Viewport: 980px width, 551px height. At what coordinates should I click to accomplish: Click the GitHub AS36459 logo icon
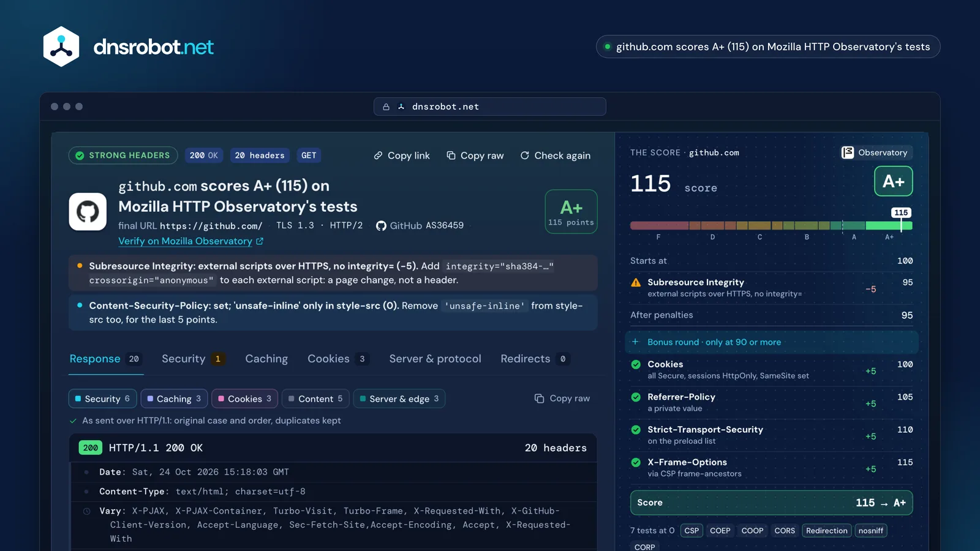381,225
